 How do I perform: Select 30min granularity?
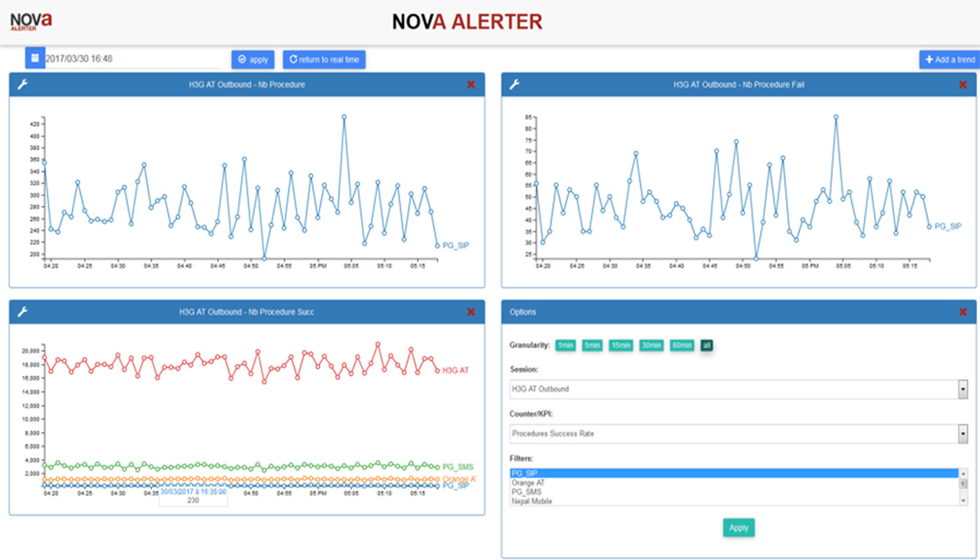pyautogui.click(x=651, y=345)
